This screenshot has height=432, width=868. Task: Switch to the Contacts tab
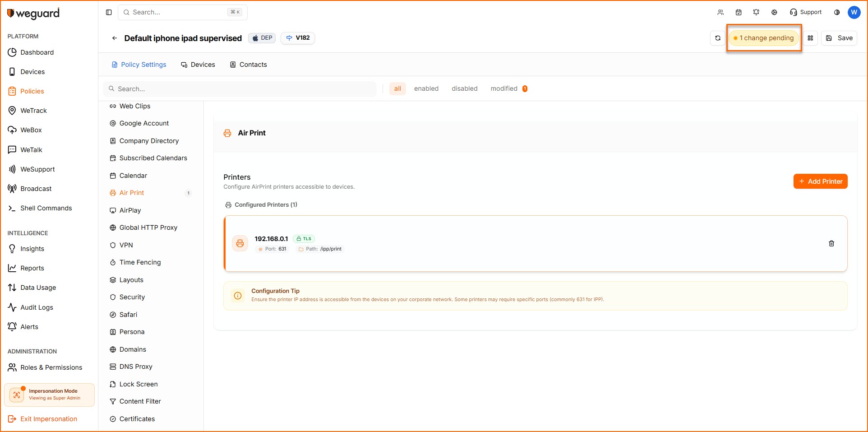tap(249, 65)
